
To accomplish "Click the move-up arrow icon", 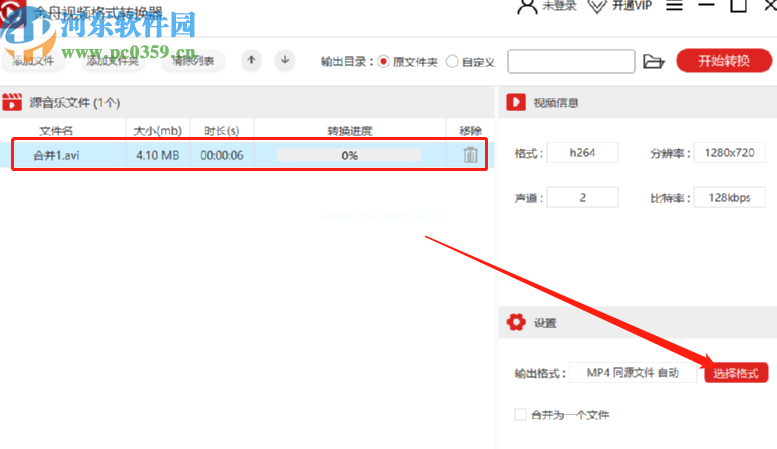I will click(x=251, y=60).
